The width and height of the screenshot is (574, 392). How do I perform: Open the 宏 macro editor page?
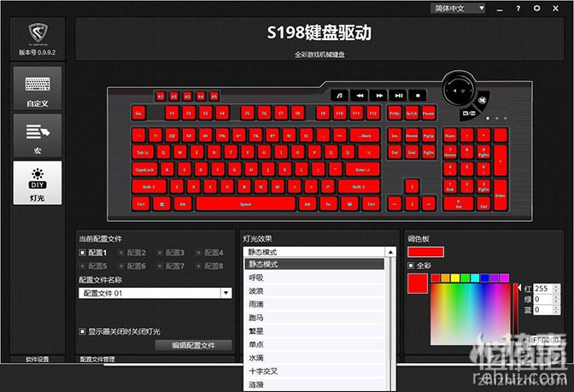(38, 136)
